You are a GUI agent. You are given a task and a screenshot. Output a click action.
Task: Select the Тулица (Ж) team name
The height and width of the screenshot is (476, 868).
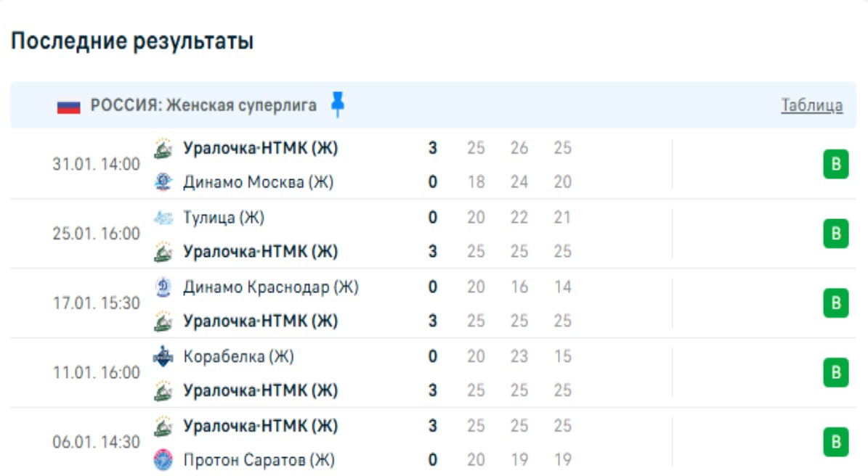click(224, 217)
